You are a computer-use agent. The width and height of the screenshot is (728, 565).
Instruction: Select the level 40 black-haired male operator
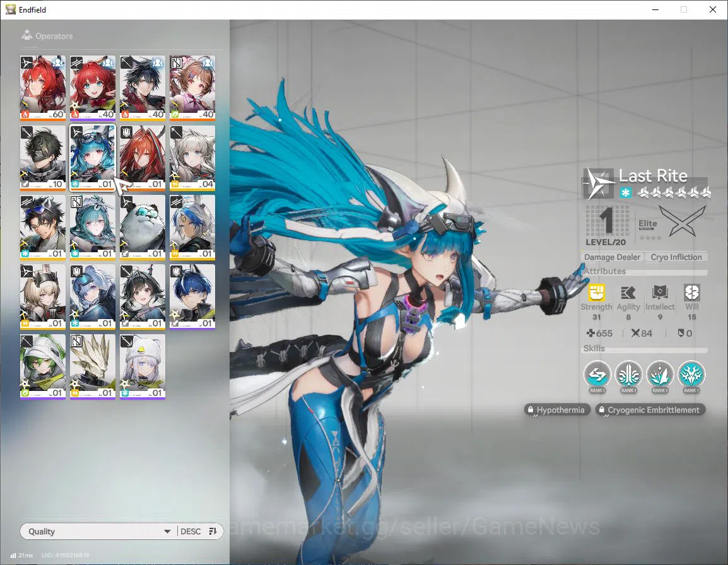143,88
